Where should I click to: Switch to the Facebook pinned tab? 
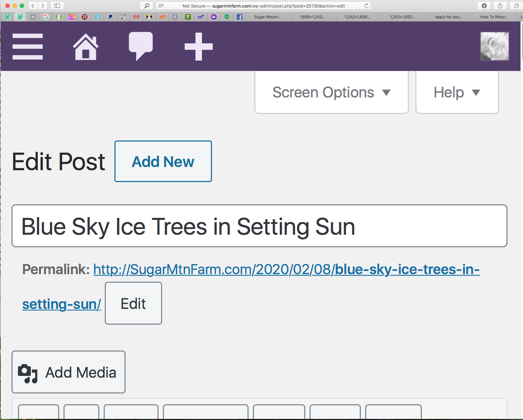point(240,17)
